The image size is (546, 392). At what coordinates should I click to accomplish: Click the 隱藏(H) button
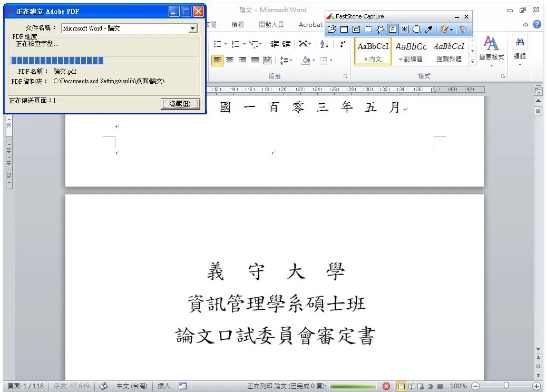point(180,104)
